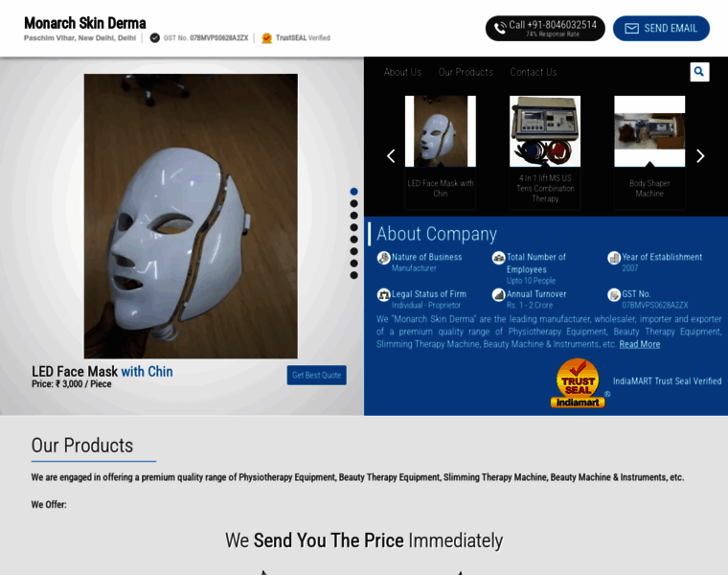Click the Get Best Quote button
Viewport: 728px width, 575px height.
coord(317,375)
